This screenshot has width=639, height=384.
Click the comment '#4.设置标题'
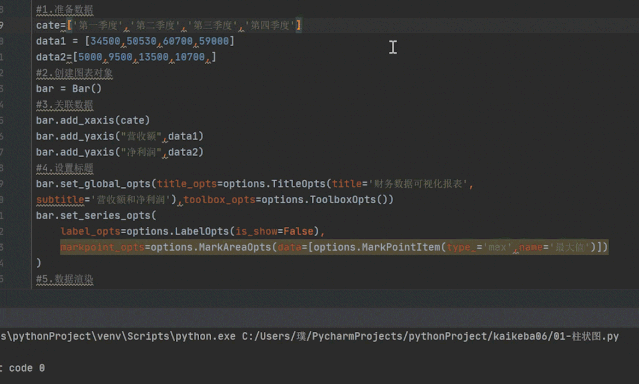[64, 168]
